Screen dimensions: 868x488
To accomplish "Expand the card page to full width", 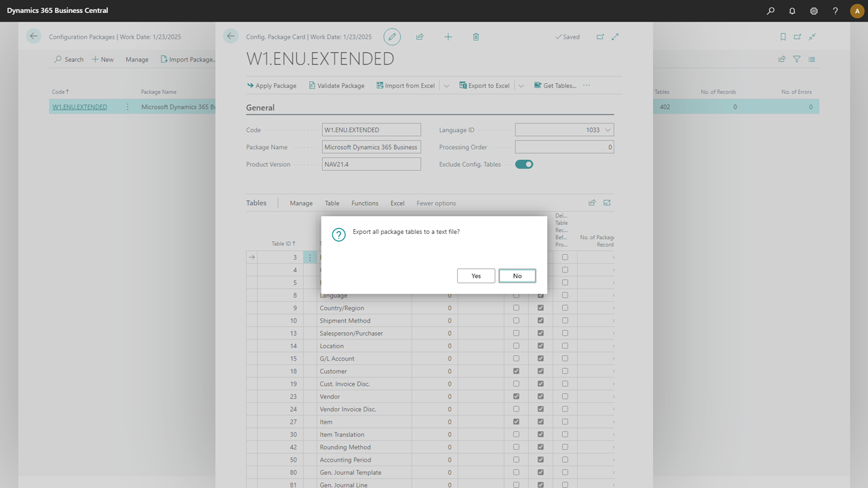I will [615, 37].
